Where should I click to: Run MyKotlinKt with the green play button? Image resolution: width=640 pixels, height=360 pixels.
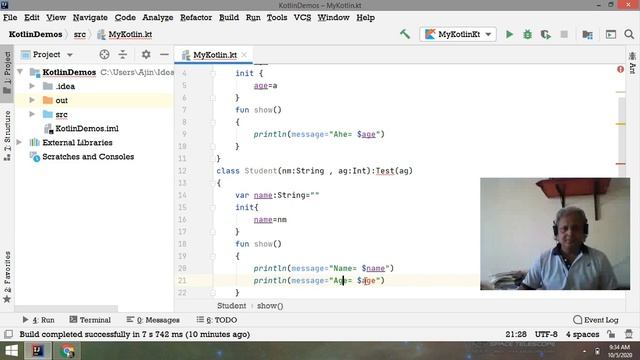click(x=509, y=34)
